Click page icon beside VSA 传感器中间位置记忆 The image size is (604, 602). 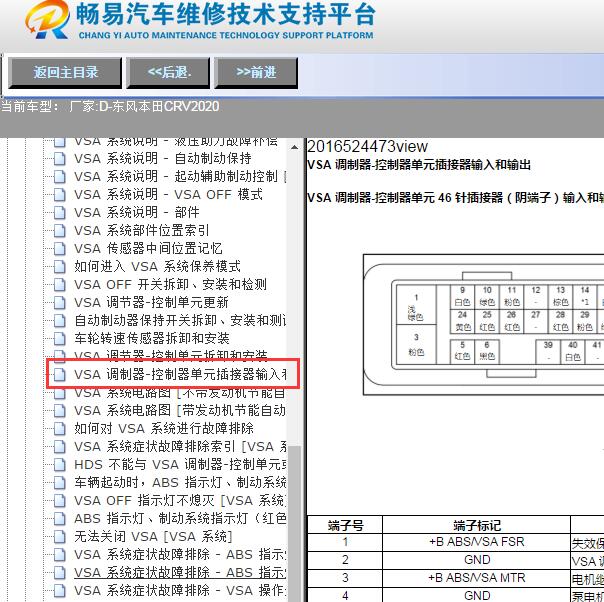pyautogui.click(x=60, y=248)
